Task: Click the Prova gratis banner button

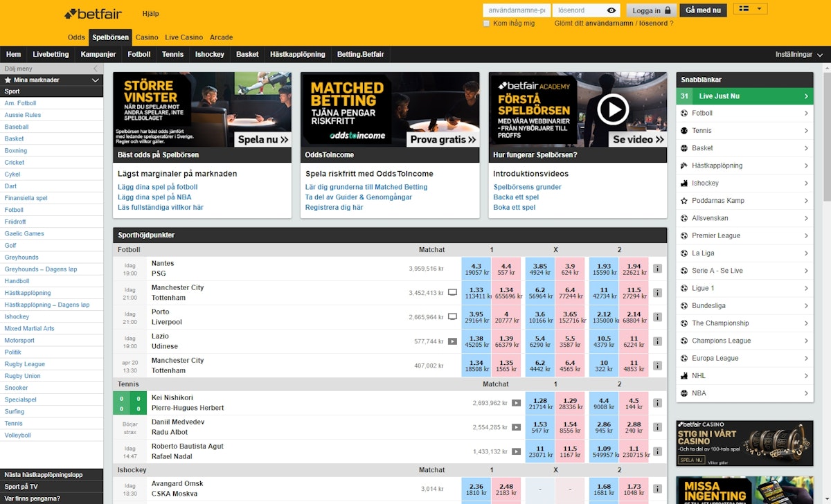Action: pyautogui.click(x=443, y=139)
